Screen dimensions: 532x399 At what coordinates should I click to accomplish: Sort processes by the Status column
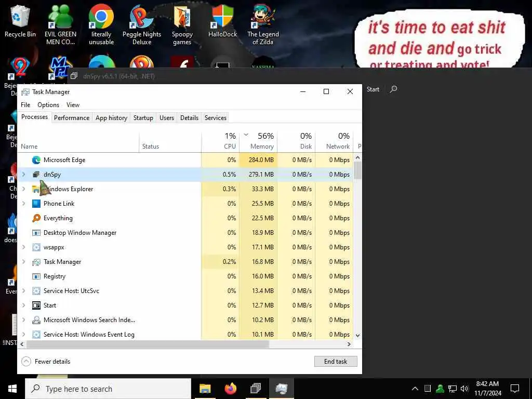tap(170, 141)
